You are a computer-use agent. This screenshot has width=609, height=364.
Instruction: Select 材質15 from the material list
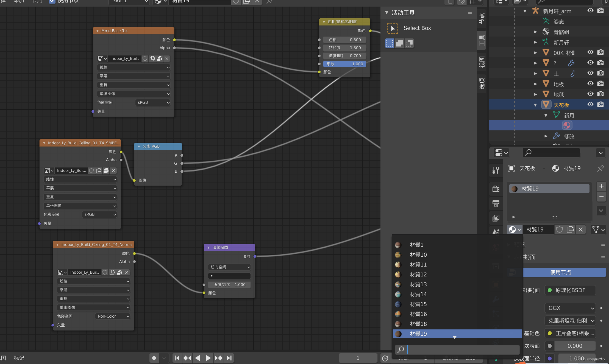pyautogui.click(x=418, y=304)
